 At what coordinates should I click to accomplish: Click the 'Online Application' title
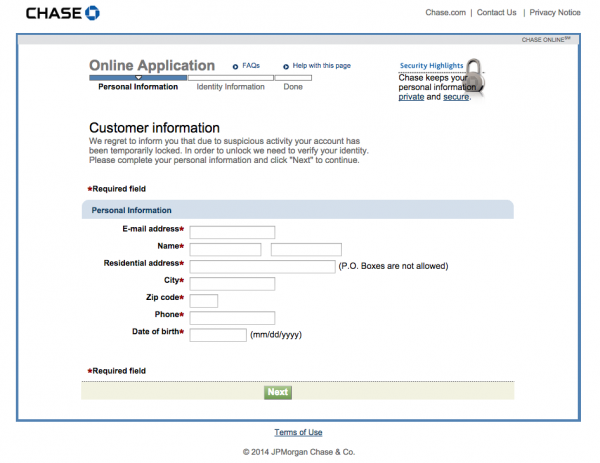[x=152, y=65]
